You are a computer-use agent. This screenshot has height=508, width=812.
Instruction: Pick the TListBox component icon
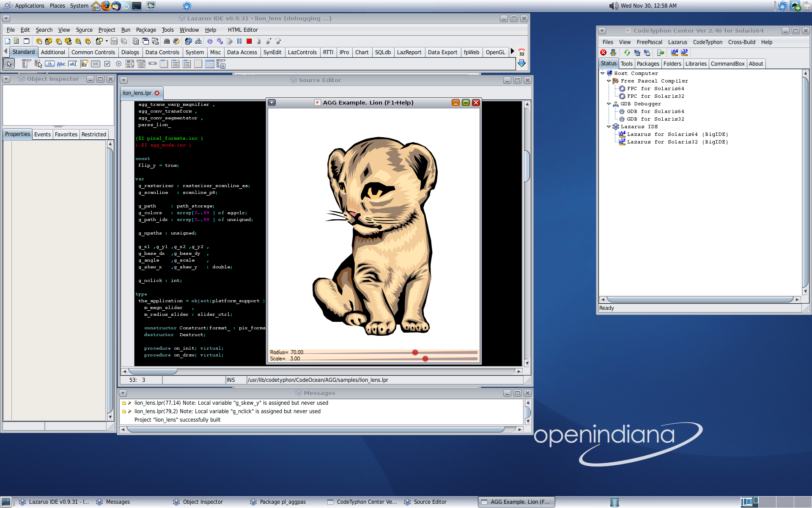[x=130, y=64]
